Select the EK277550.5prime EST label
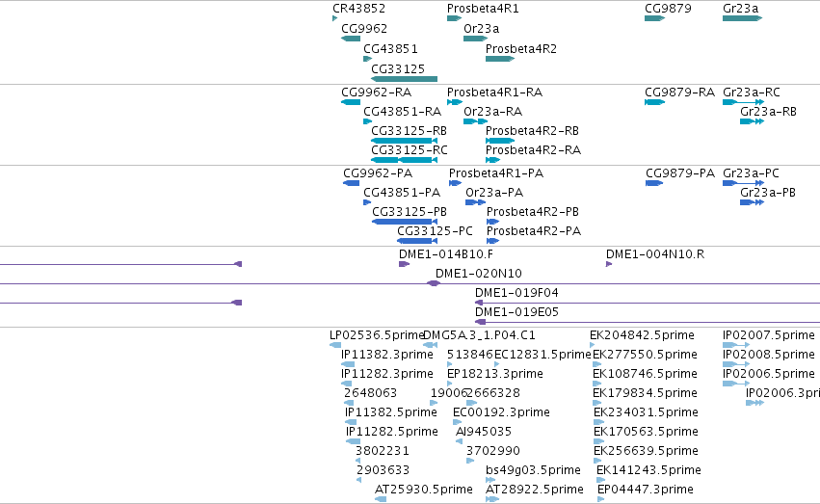The width and height of the screenshot is (820, 504). [645, 355]
